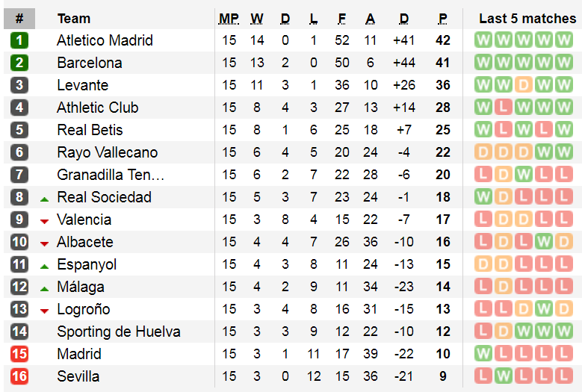Click Madrid's red rank 15 badge
This screenshot has width=582, height=392.
pyautogui.click(x=19, y=354)
